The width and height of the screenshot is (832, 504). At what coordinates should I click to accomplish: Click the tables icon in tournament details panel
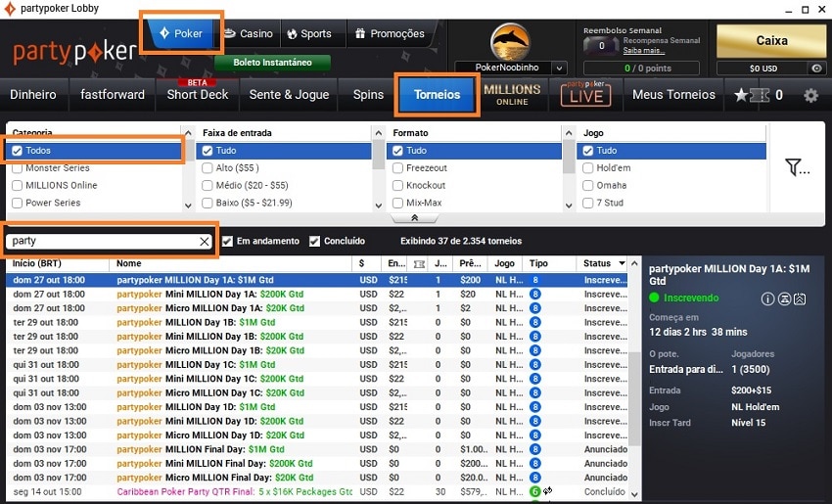pyautogui.click(x=784, y=299)
